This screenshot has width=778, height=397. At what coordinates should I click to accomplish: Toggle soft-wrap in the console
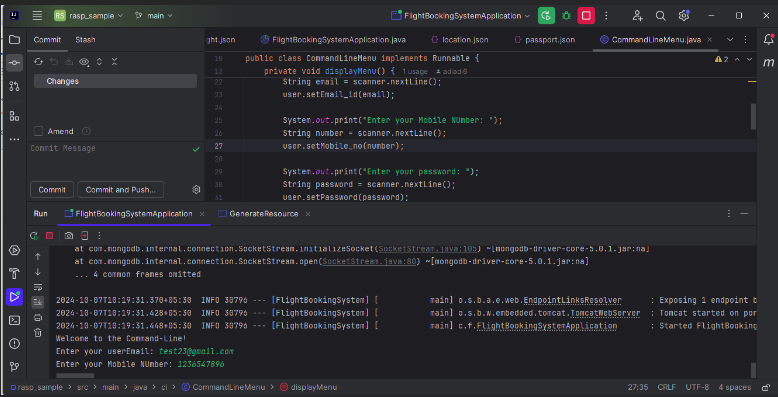coord(38,287)
